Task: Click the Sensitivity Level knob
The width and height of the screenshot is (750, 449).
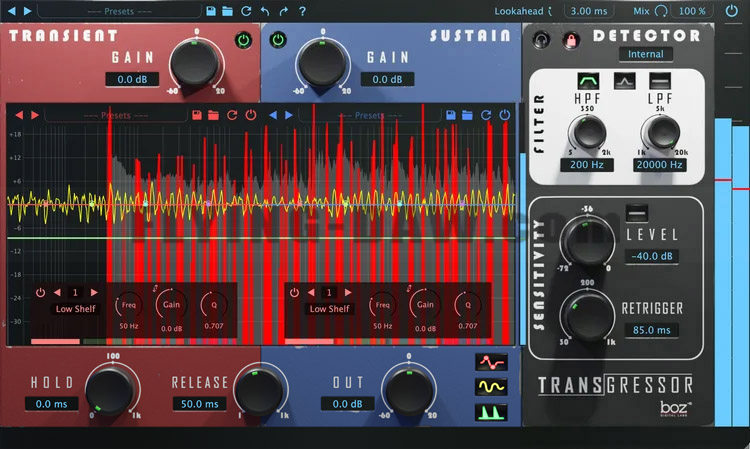Action: click(x=587, y=241)
